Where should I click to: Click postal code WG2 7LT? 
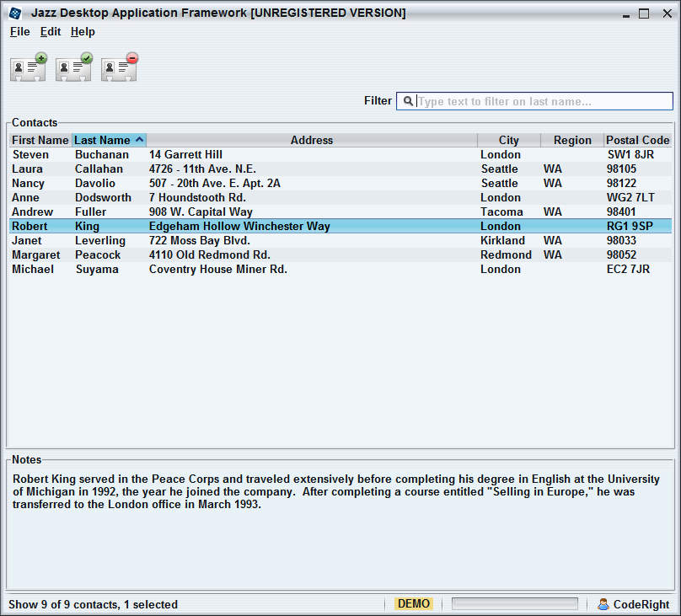coord(630,197)
